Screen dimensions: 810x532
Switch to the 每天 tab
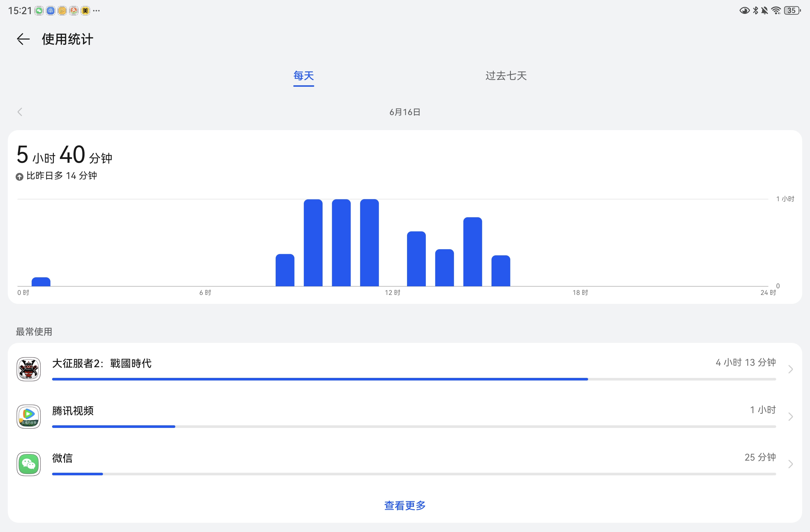point(303,76)
